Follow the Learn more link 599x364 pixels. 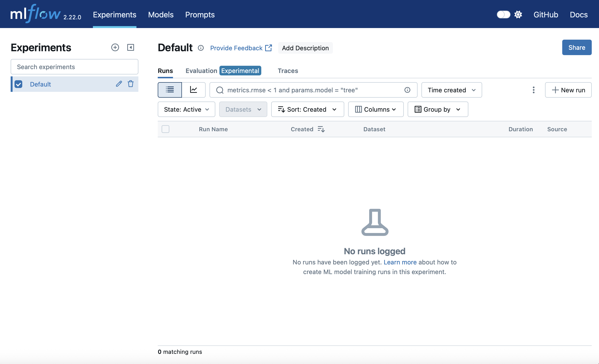(x=400, y=262)
